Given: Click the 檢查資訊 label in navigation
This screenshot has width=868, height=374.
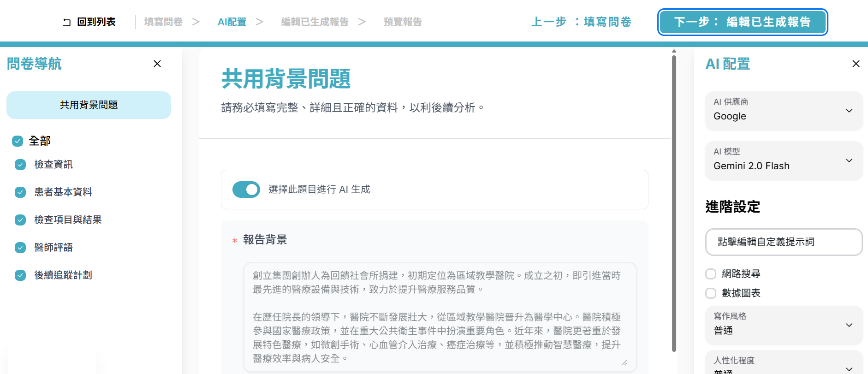Looking at the screenshot, I should point(54,165).
